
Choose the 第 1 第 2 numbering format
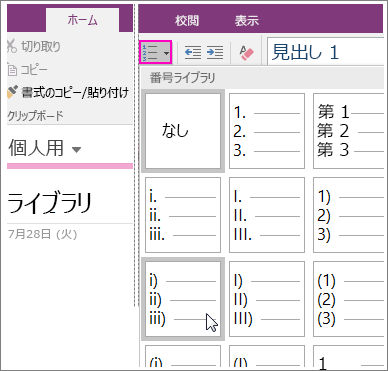pyautogui.click(x=348, y=131)
